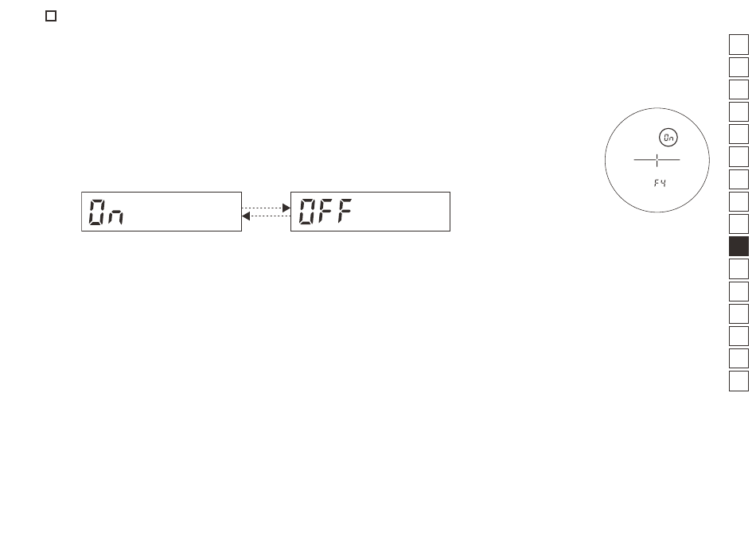Click the segmented O digit in OFF box
Image resolution: width=756 pixels, height=533 pixels.
(x=307, y=212)
